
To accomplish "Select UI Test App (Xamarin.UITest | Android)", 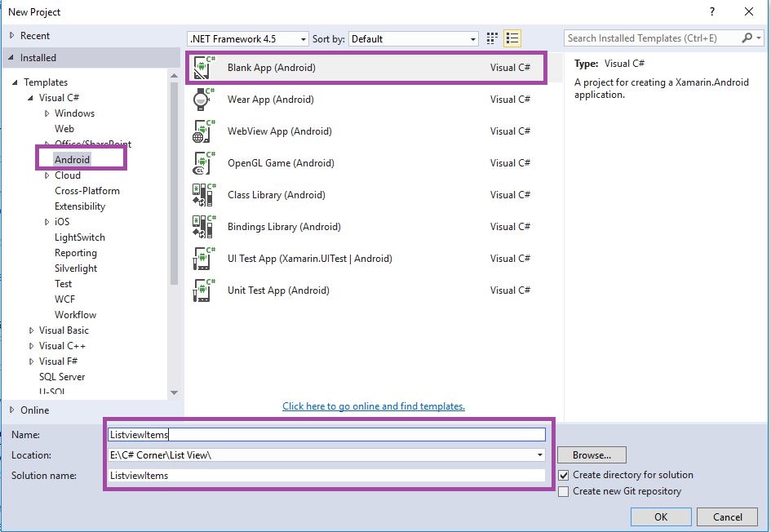I will pyautogui.click(x=310, y=259).
